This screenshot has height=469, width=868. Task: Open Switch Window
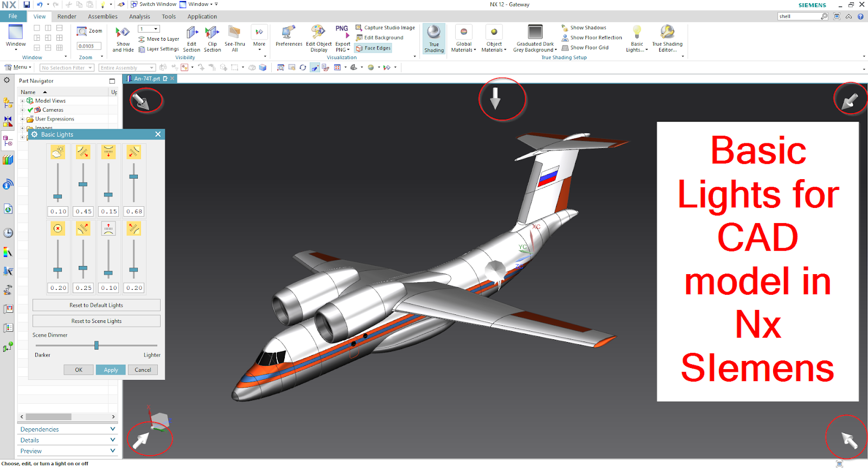tap(154, 4)
